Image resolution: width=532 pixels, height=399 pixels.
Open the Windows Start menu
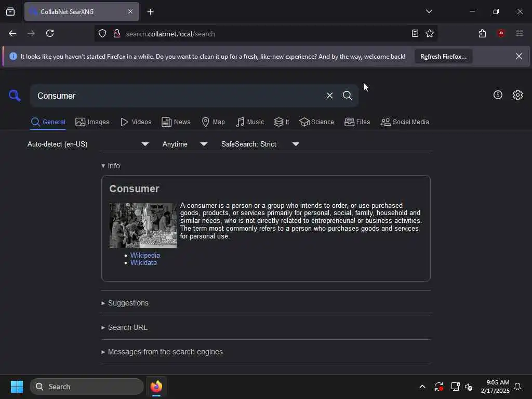tap(17, 387)
